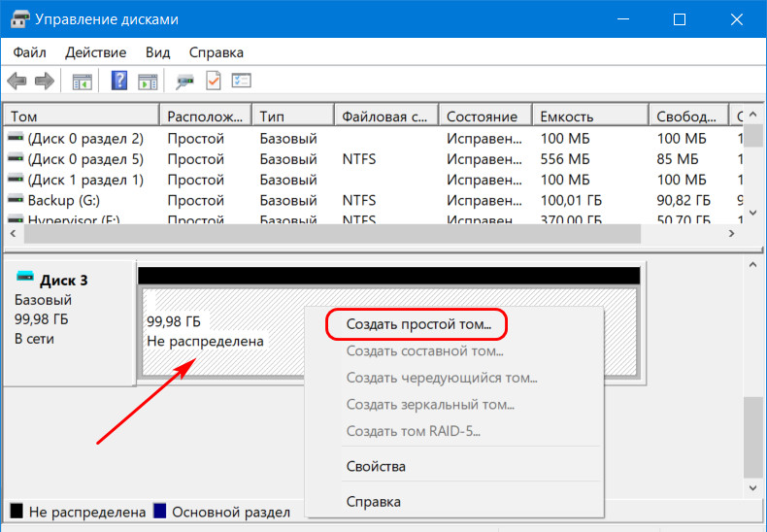Click the drive icon of Диск 1 раздел 1
This screenshot has width=767, height=532.
[x=16, y=180]
